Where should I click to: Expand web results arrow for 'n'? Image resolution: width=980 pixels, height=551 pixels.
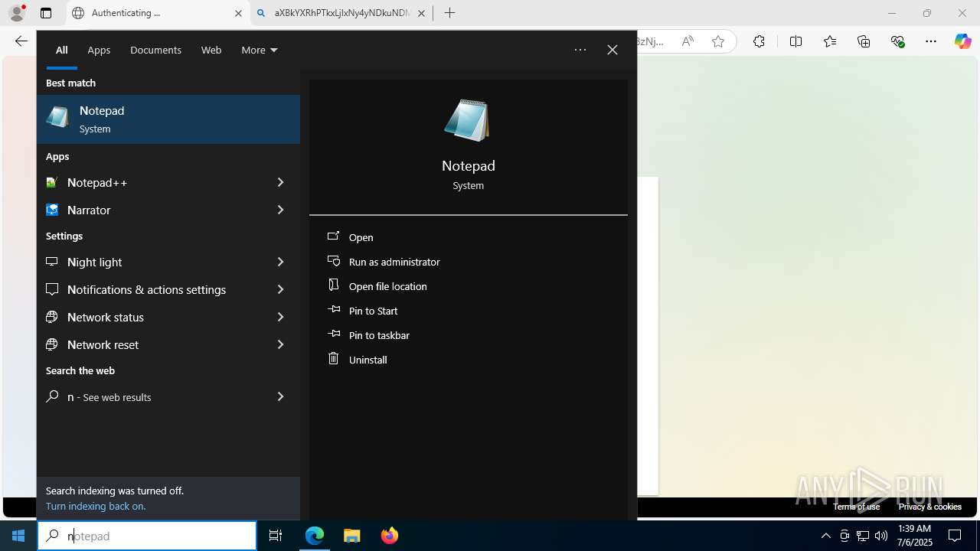point(280,396)
